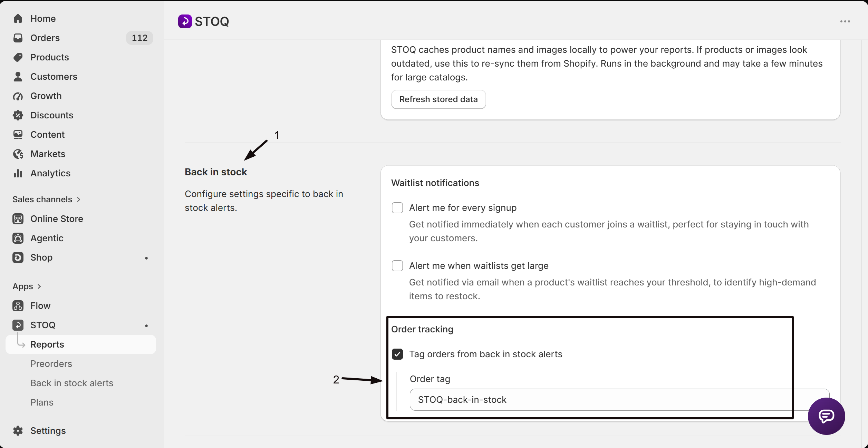868x448 pixels.
Task: Click the Home icon in sidebar
Action: tap(18, 19)
